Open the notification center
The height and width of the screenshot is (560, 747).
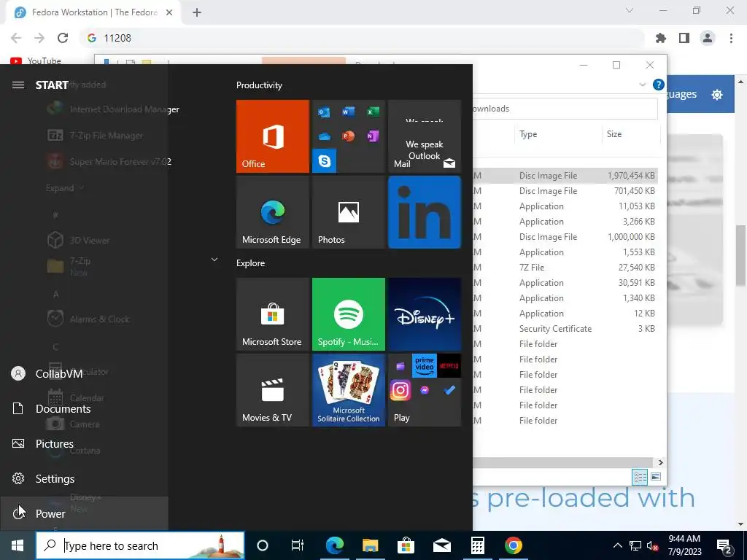(724, 545)
